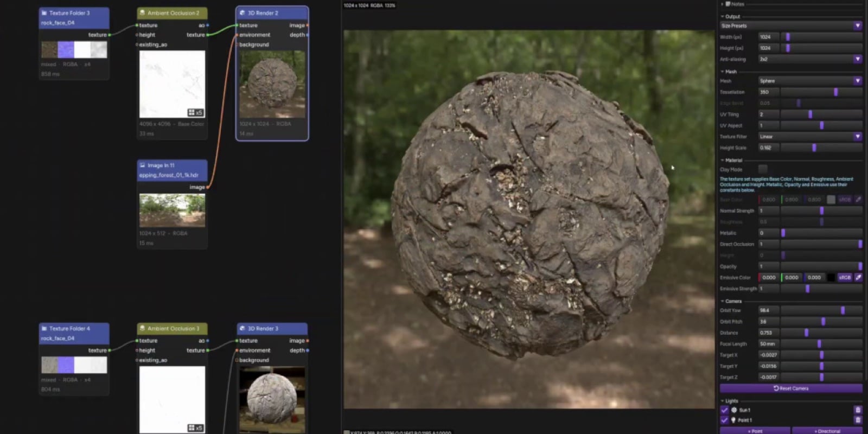Toggle the Emissive Color sRGB button
Image resolution: width=868 pixels, height=434 pixels.
click(x=845, y=277)
